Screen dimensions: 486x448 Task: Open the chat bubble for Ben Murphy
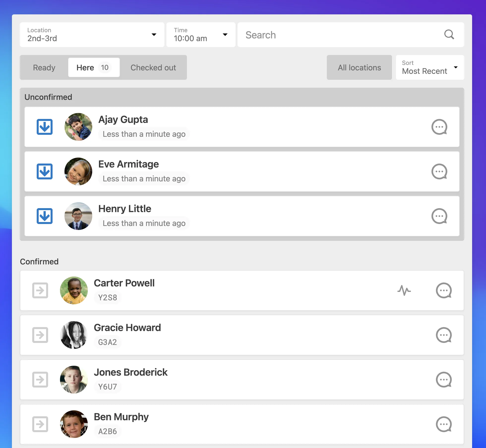pyautogui.click(x=444, y=424)
